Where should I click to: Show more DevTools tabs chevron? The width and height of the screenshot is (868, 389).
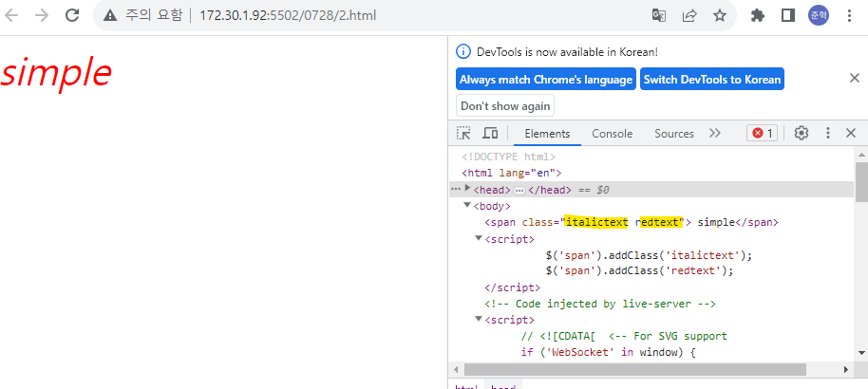pyautogui.click(x=715, y=134)
